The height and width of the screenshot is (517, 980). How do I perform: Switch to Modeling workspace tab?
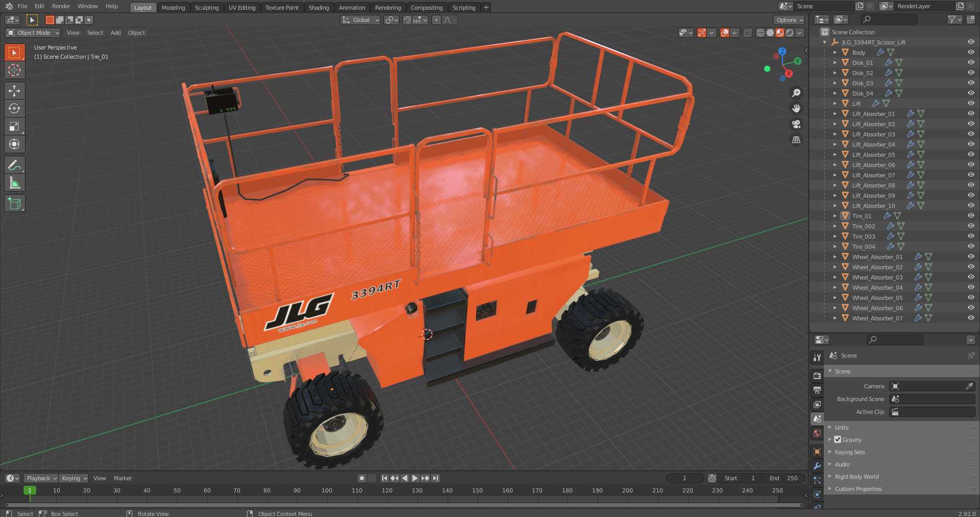click(x=173, y=8)
